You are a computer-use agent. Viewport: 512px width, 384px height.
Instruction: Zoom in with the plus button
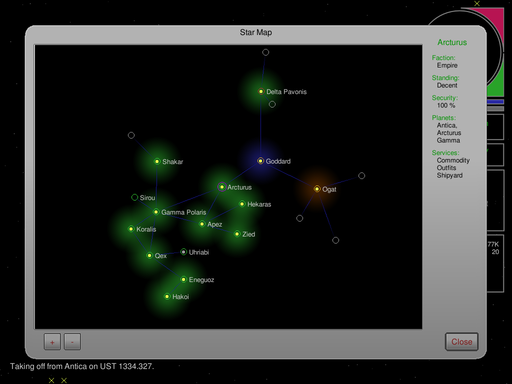click(x=52, y=342)
